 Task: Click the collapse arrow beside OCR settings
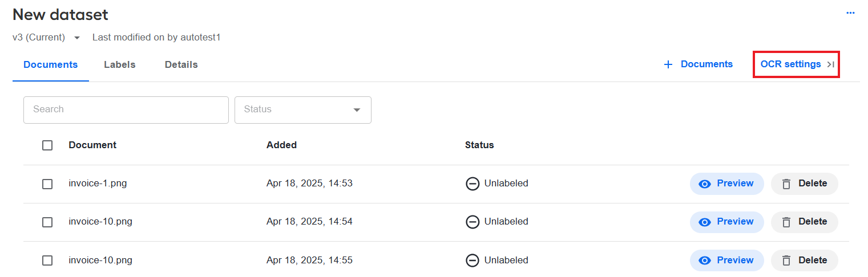[830, 64]
